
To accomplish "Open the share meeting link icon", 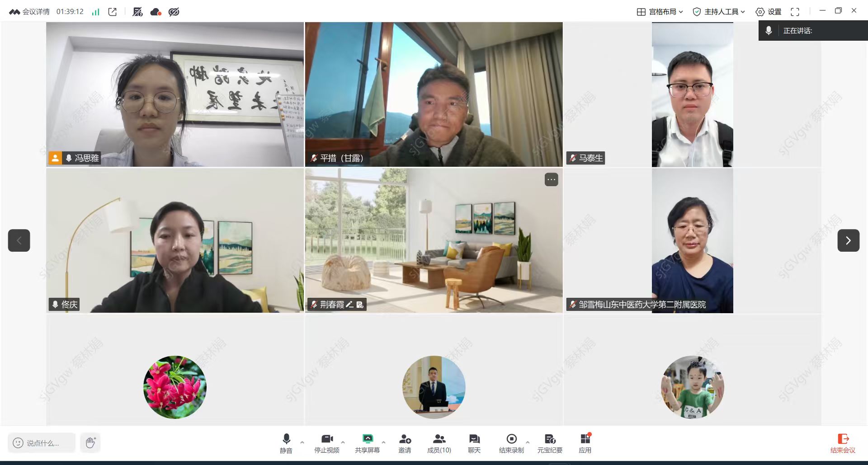I will [x=113, y=12].
